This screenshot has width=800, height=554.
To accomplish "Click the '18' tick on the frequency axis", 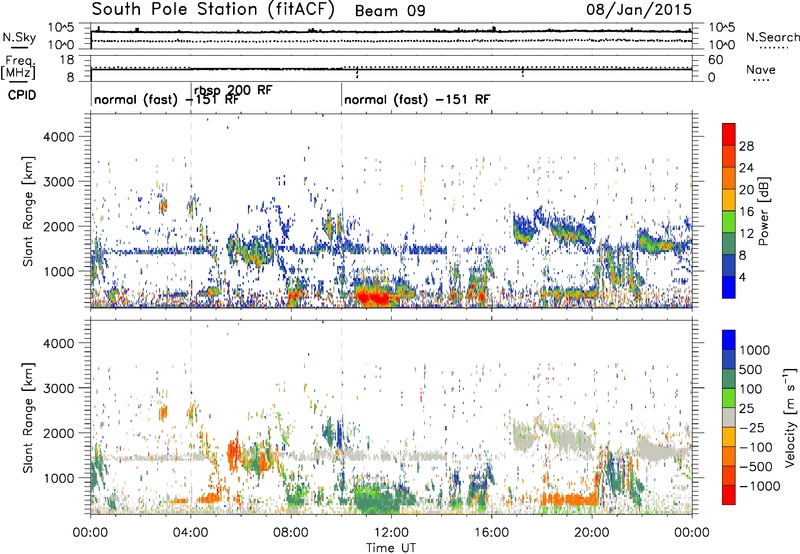I will tap(68, 60).
